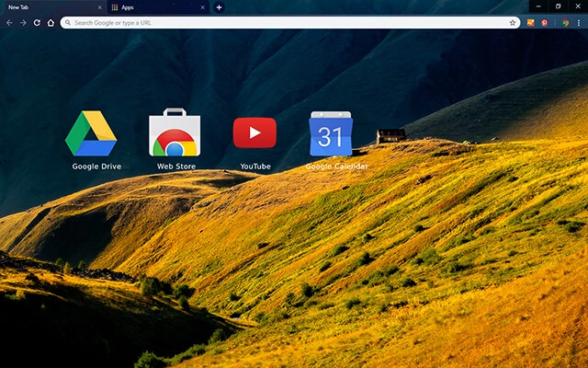This screenshot has width=588, height=368.
Task: Open a new tab with plus button
Action: [219, 7]
